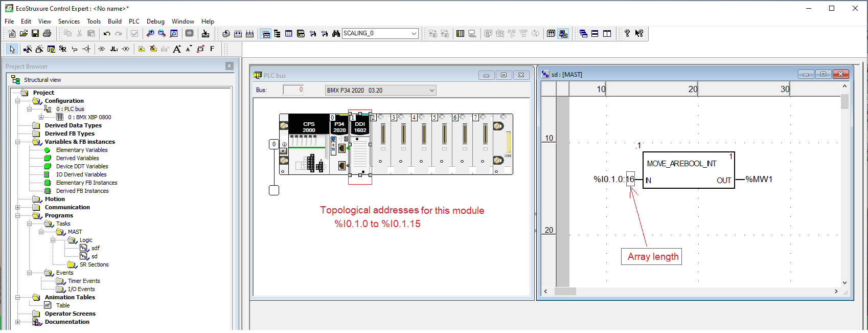This screenshot has width=868, height=333.
Task: Select the CPS 2000 power supply module
Action: (309, 144)
